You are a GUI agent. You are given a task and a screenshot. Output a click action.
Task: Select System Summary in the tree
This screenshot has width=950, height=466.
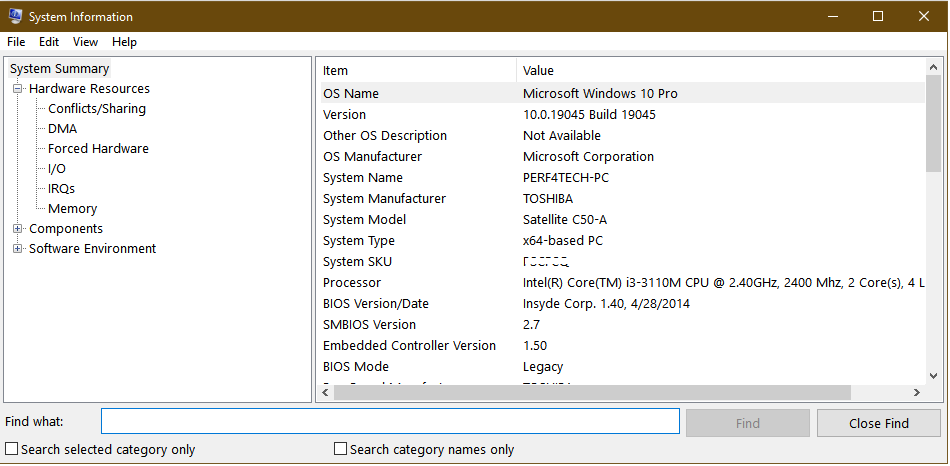tap(59, 68)
